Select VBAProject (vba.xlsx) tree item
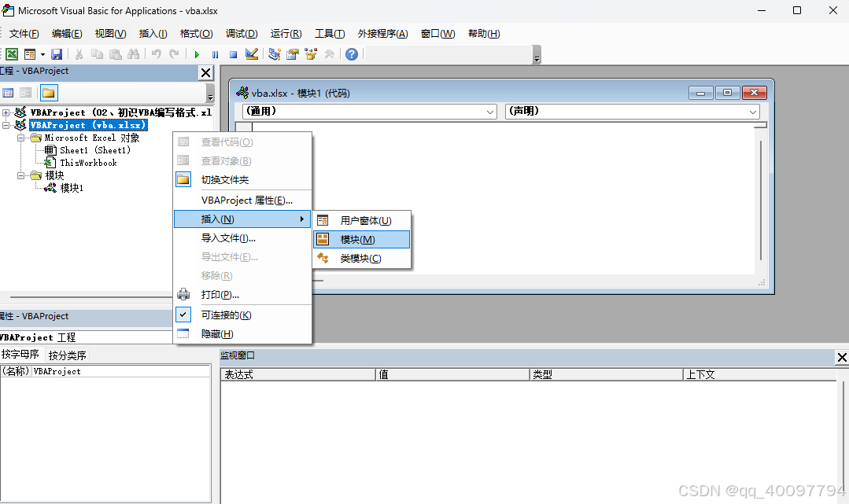The height and width of the screenshot is (504, 849). pyautogui.click(x=88, y=125)
